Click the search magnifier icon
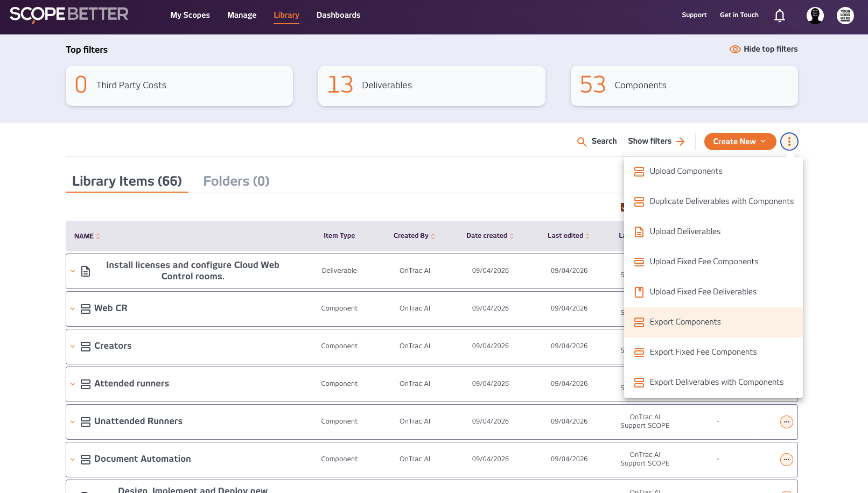This screenshot has width=868, height=493. (x=582, y=142)
